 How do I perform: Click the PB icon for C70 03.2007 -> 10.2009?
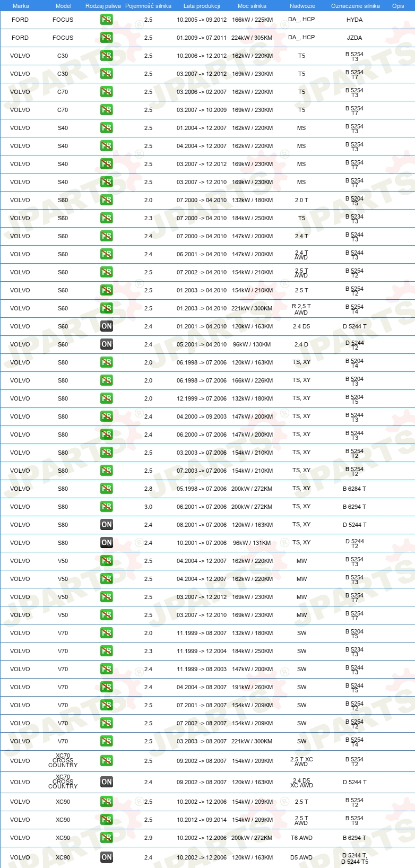click(x=107, y=110)
